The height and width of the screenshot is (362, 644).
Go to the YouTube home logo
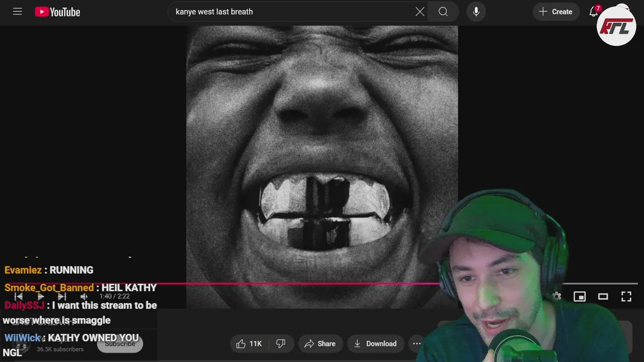coord(57,12)
